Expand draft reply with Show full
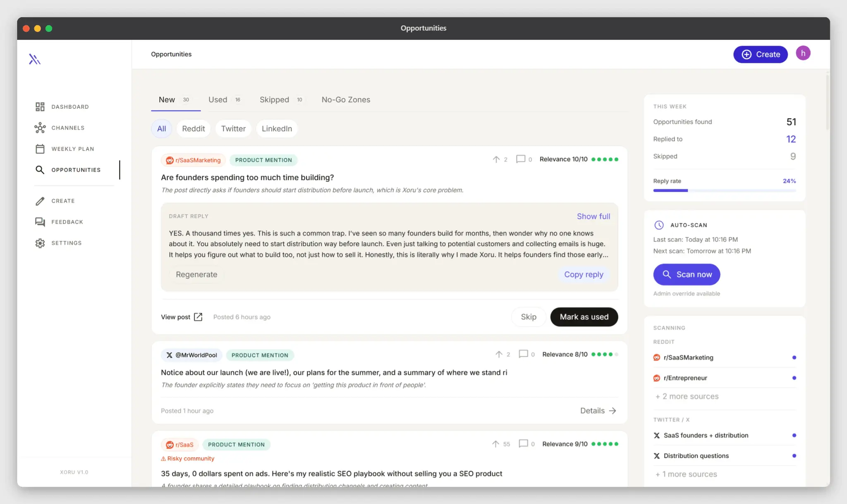Screen dimensions: 847x504 pos(593,216)
